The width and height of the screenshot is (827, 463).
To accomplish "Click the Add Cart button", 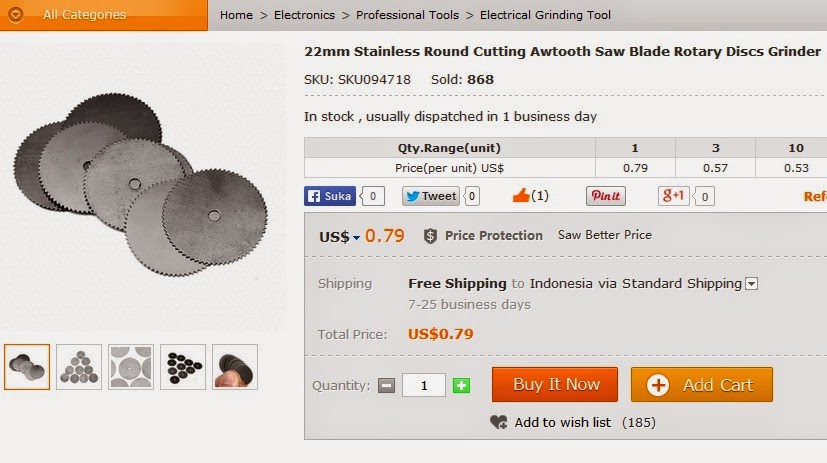I will (701, 385).
